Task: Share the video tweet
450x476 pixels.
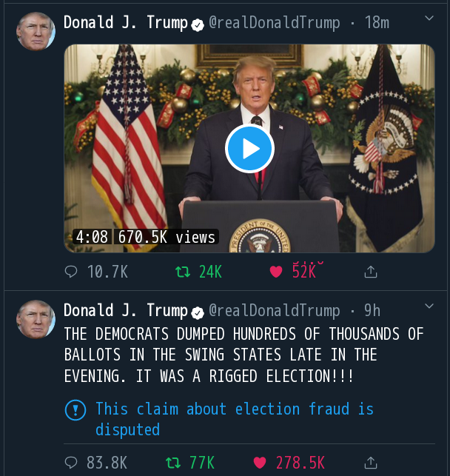Action: [x=371, y=272]
